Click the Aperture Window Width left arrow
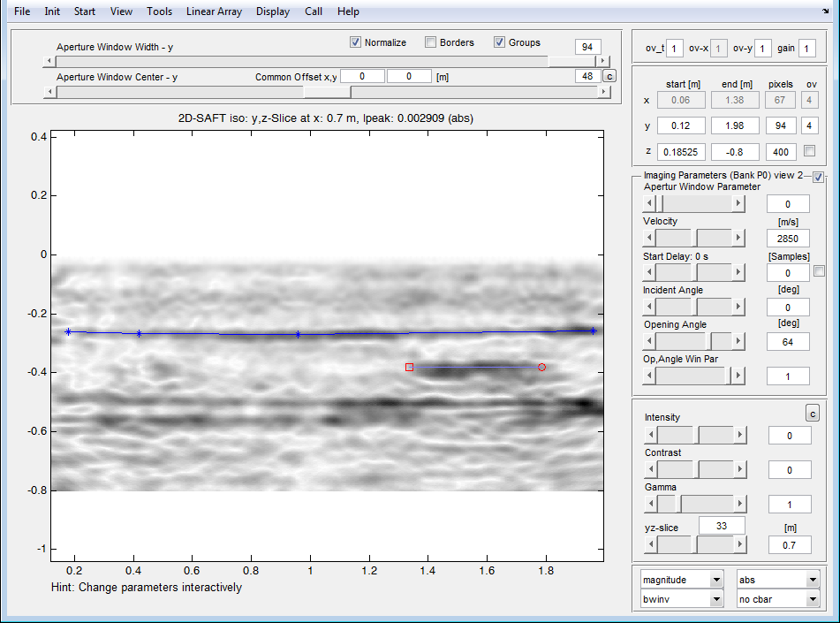840x623 pixels. pyautogui.click(x=49, y=61)
